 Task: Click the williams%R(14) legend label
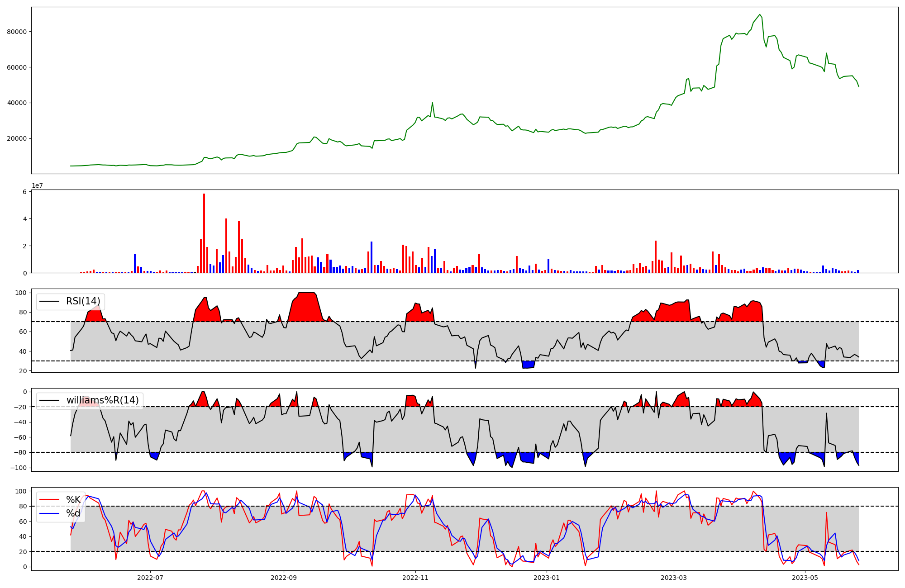coord(102,400)
